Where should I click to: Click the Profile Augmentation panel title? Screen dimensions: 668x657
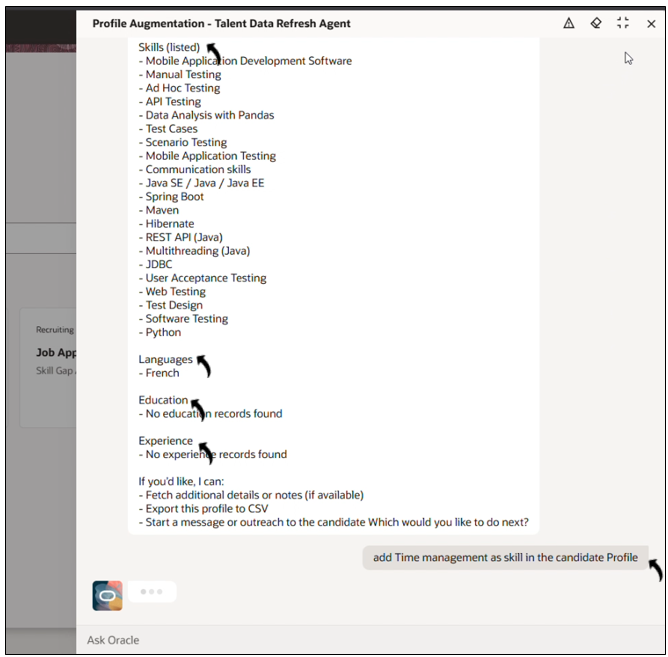tap(221, 23)
